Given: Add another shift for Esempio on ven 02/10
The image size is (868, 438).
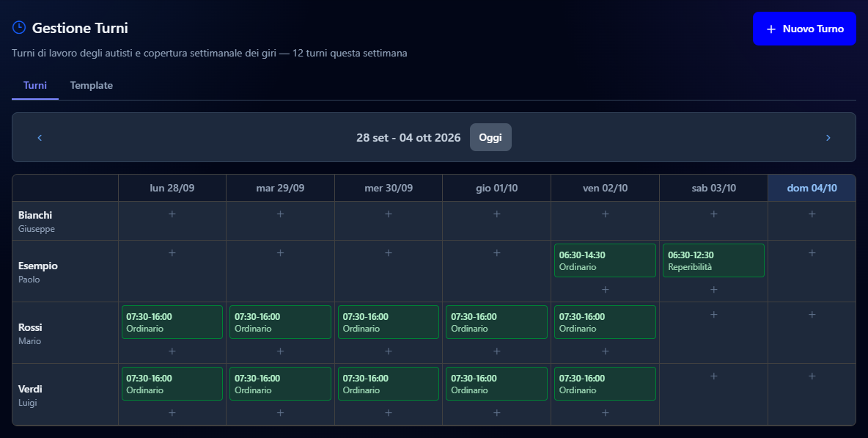Looking at the screenshot, I should click(x=605, y=290).
